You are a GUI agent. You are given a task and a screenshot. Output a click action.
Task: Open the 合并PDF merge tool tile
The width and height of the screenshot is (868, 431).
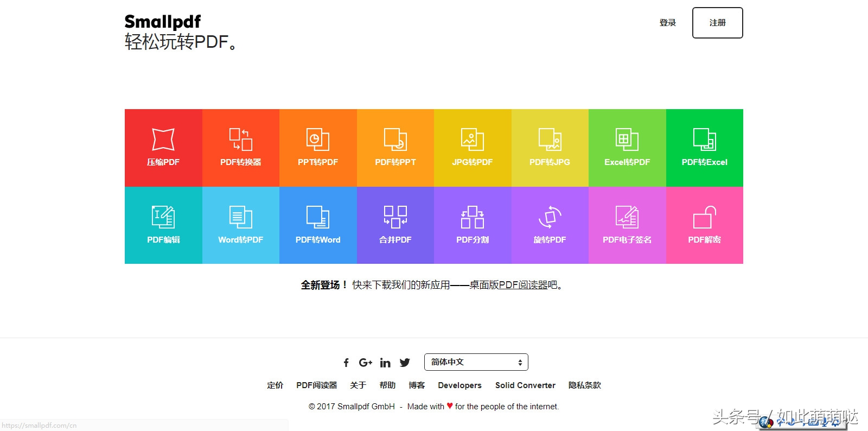click(395, 225)
